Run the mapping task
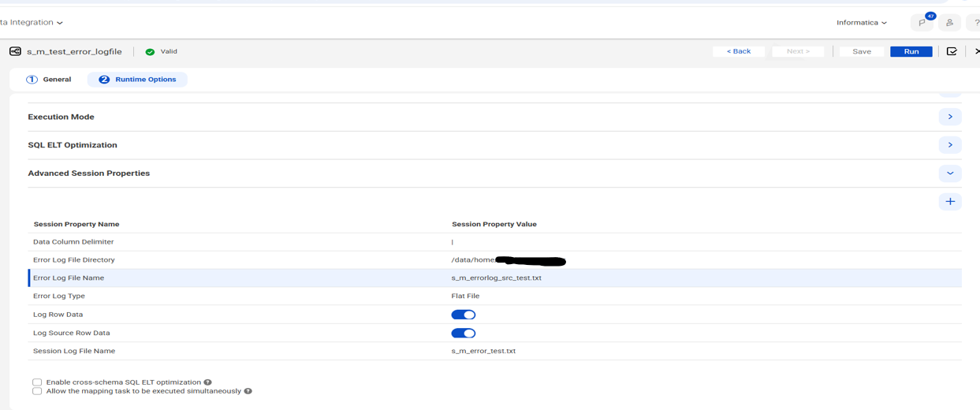 click(x=911, y=51)
